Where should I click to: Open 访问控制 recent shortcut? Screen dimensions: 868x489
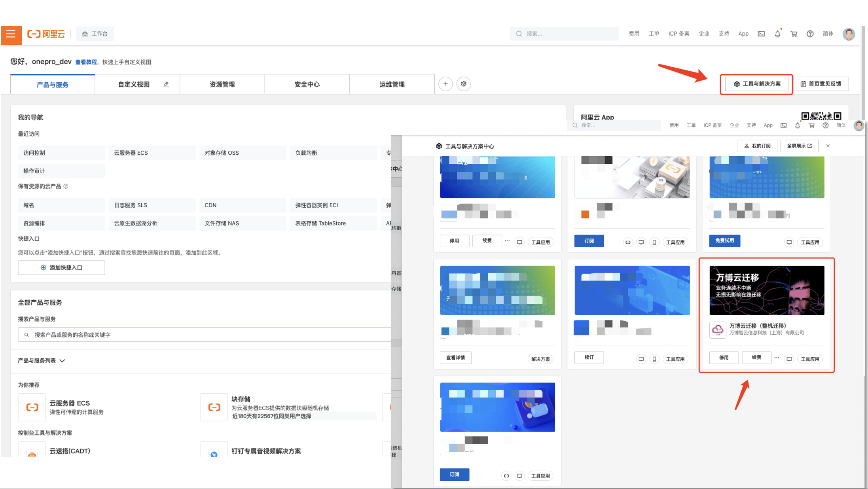(x=61, y=153)
